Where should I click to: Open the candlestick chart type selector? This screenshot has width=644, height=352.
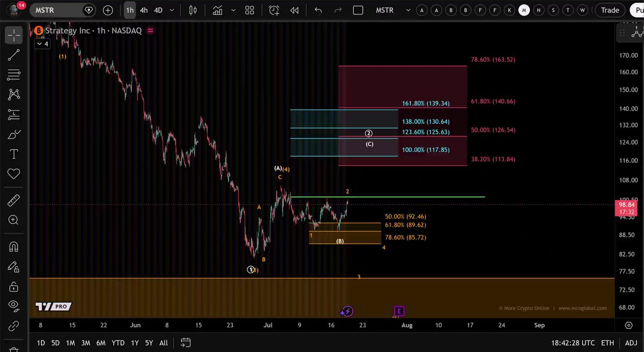(x=193, y=10)
